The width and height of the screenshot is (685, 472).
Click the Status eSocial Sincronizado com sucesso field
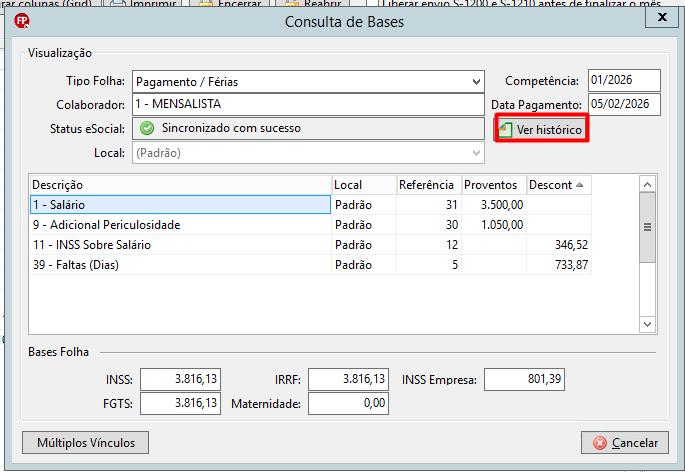pos(308,128)
